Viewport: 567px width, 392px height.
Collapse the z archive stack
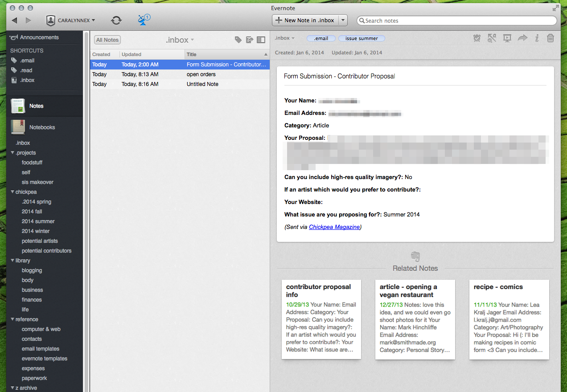click(12, 388)
